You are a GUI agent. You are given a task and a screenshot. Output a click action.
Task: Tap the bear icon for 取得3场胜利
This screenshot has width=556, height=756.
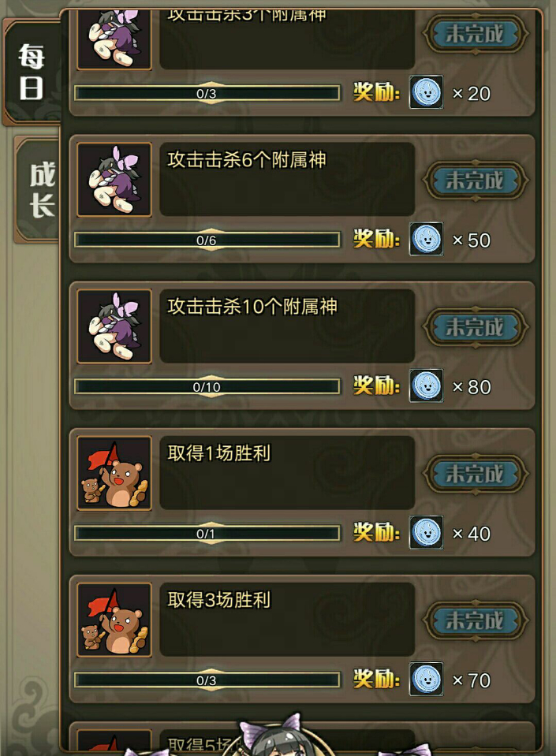click(x=114, y=620)
